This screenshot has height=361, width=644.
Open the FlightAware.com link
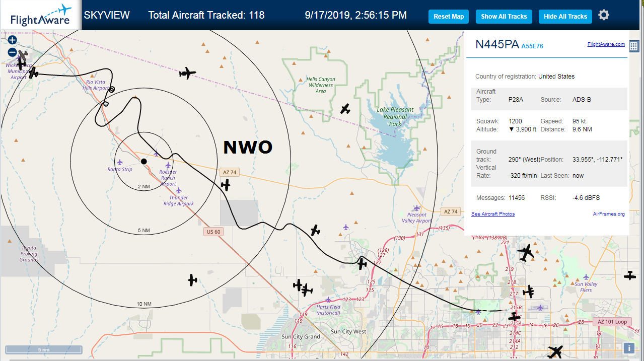[x=606, y=44]
